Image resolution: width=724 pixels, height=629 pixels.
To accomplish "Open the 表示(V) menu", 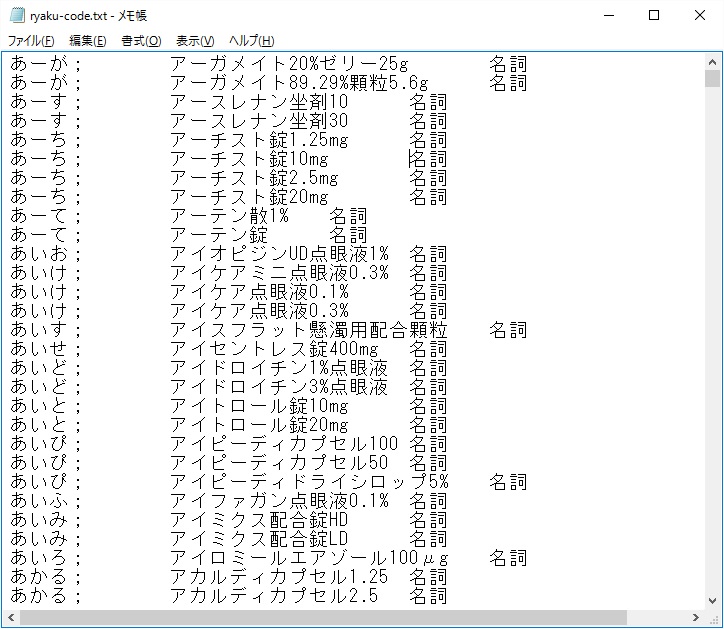I will click(195, 41).
